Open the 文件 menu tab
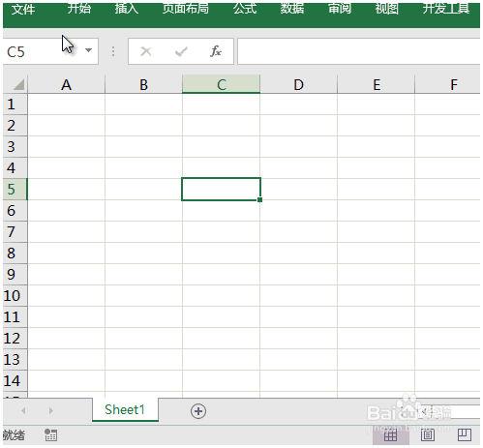The width and height of the screenshot is (483, 448). click(23, 9)
